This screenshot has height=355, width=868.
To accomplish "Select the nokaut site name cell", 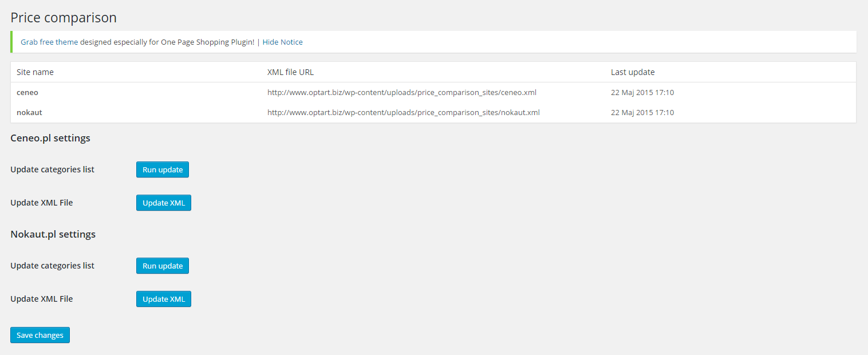I will tap(29, 112).
